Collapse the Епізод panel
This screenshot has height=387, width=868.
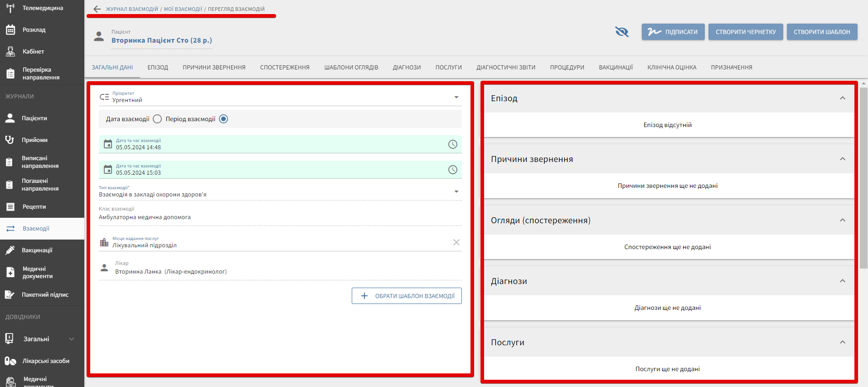(x=842, y=98)
